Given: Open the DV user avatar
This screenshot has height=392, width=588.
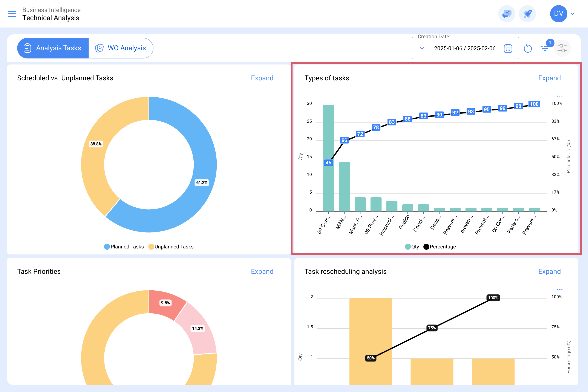Looking at the screenshot, I should (x=559, y=14).
